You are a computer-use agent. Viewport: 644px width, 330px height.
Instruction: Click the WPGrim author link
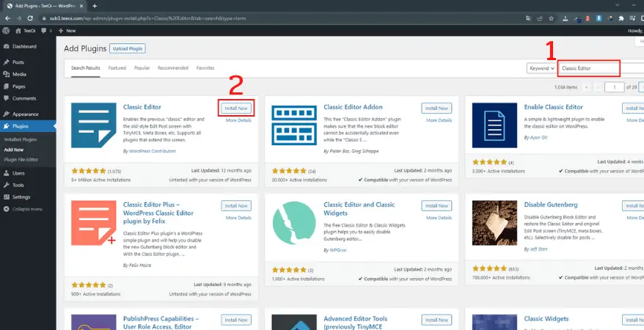[338, 250]
